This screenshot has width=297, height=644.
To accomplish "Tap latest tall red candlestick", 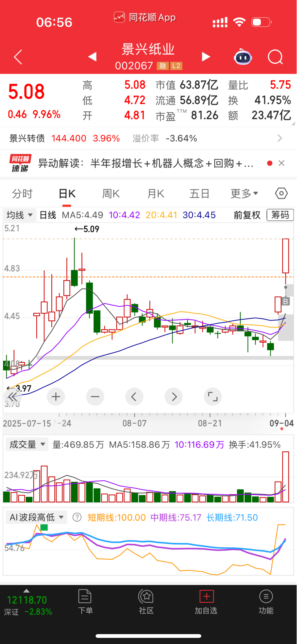I will pyautogui.click(x=286, y=256).
